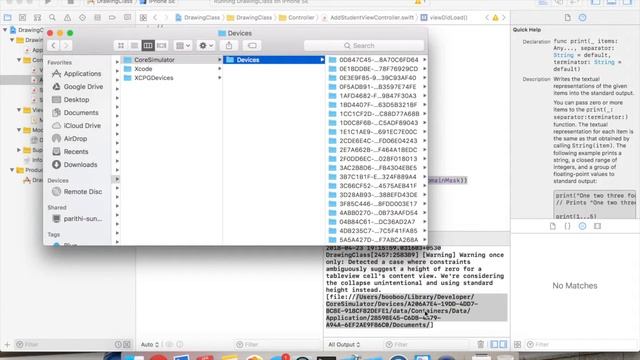
Task: Click the Finder Share button
Action: (229, 46)
